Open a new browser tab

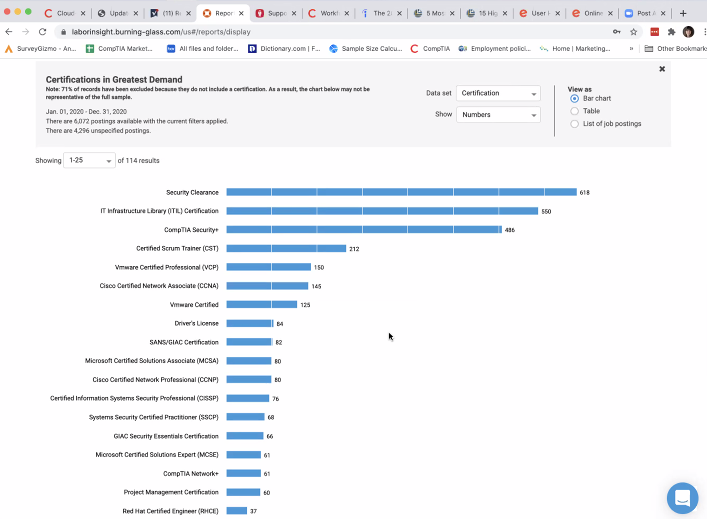683,13
